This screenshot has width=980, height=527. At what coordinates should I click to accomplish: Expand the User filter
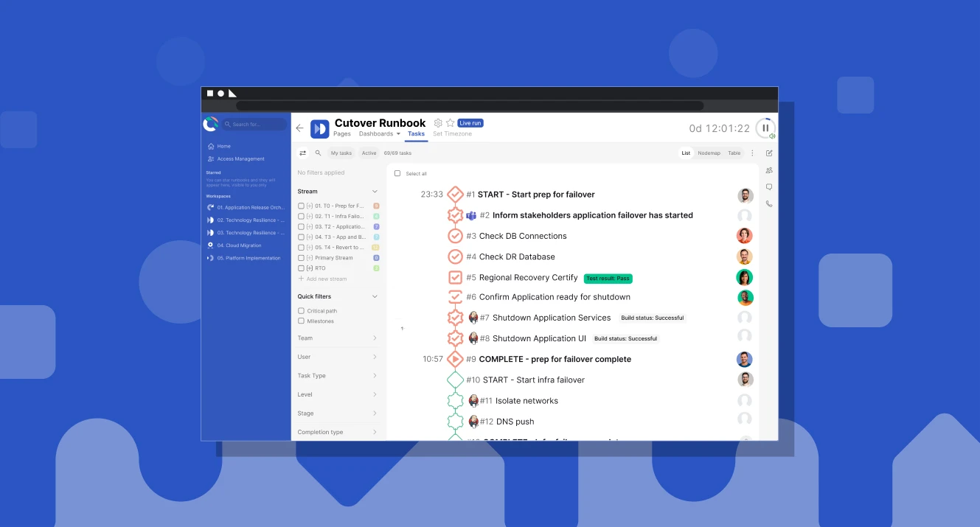pos(338,357)
